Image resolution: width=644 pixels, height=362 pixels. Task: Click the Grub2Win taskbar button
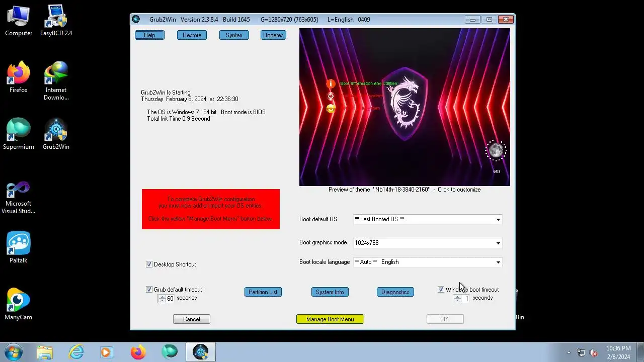tap(201, 352)
